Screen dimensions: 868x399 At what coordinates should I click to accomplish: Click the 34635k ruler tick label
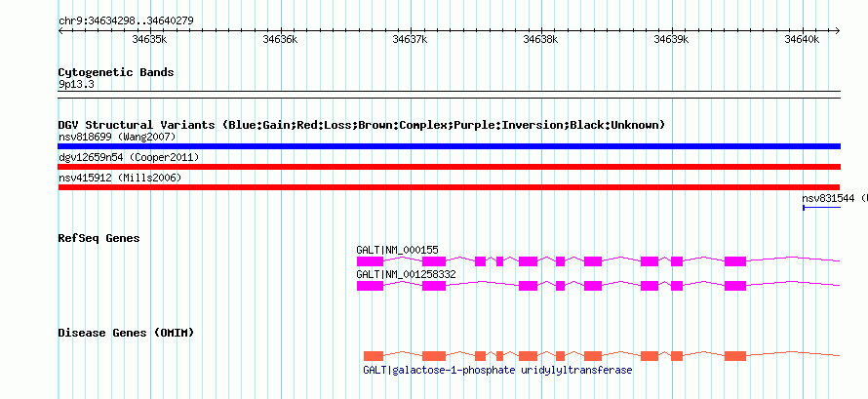point(149,39)
